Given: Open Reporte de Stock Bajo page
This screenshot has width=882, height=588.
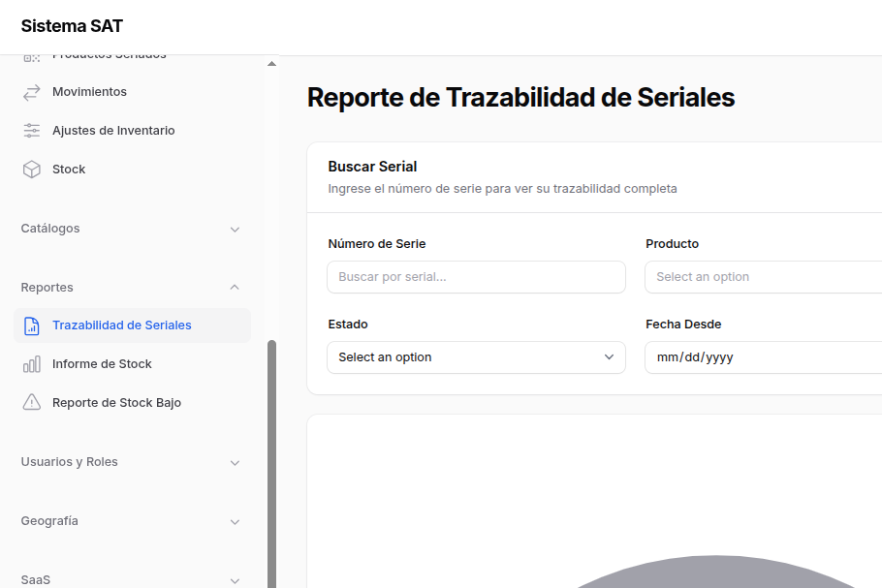Looking at the screenshot, I should [x=116, y=403].
